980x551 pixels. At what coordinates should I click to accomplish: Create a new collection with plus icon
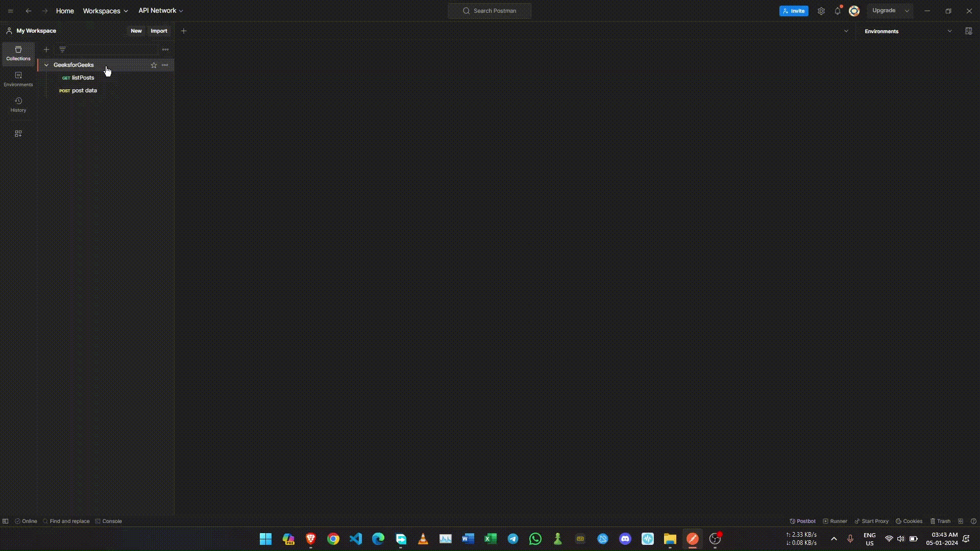pos(46,50)
